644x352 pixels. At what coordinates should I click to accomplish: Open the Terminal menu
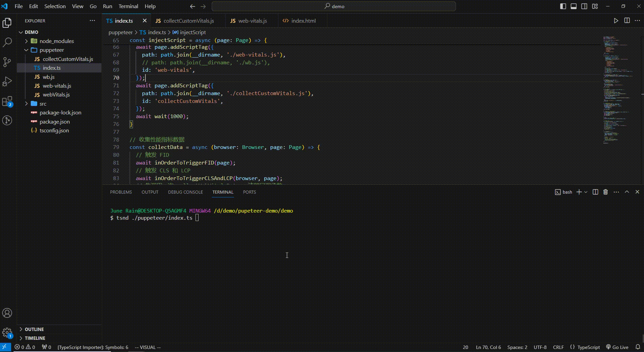coord(128,6)
